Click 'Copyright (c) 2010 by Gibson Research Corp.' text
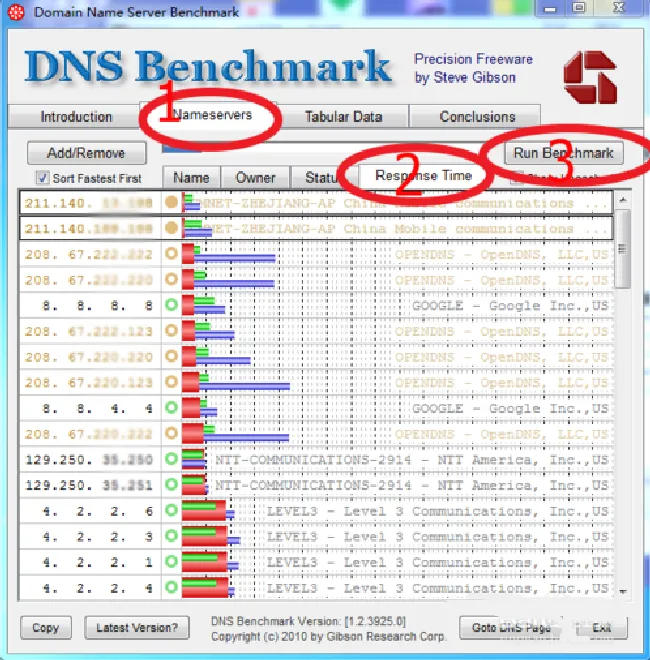This screenshot has width=650, height=660. click(328, 636)
